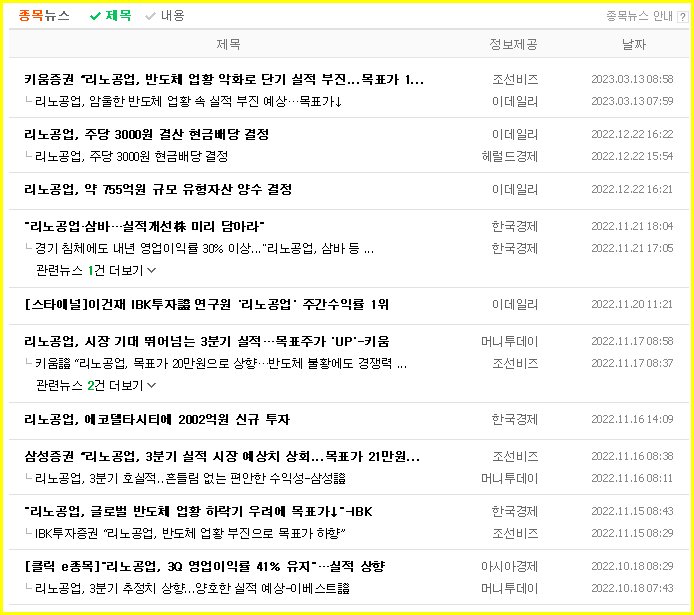694x615 pixels.
Task: Click the 종목뉴스 안내 link
Action: point(639,16)
